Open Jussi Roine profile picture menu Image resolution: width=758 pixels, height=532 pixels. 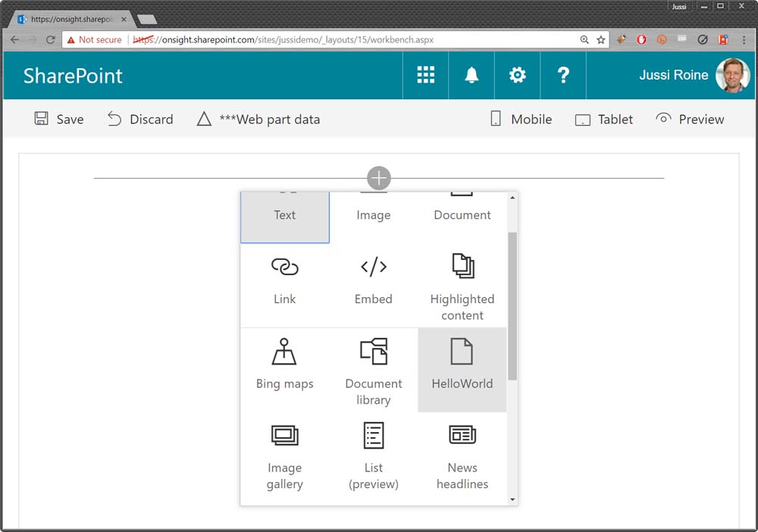pyautogui.click(x=732, y=75)
